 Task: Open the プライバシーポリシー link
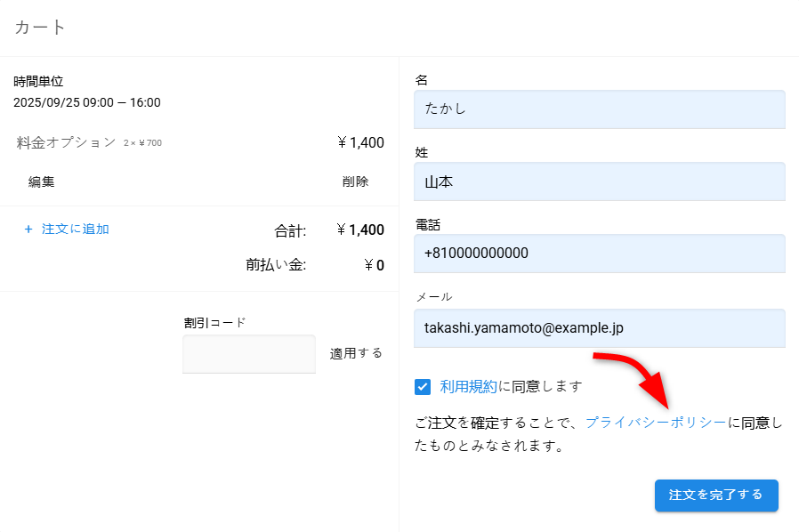656,423
